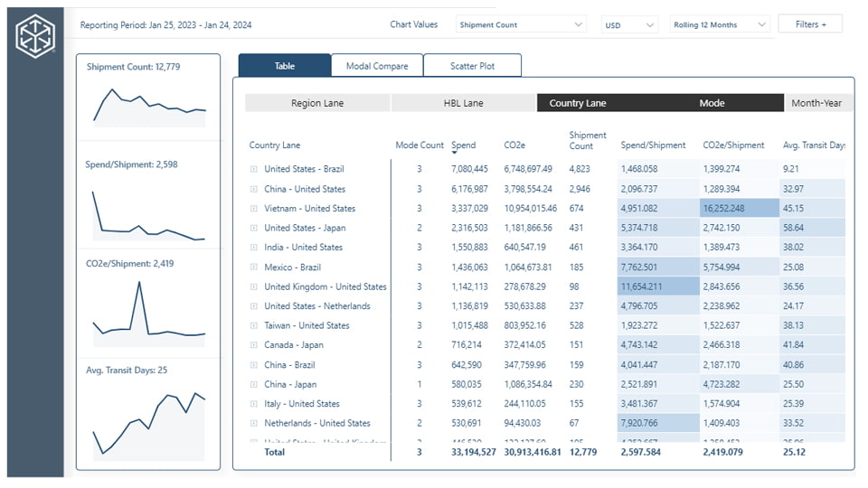Click the Filters + button
Image resolution: width=868 pixels, height=488 pixels.
tap(810, 24)
